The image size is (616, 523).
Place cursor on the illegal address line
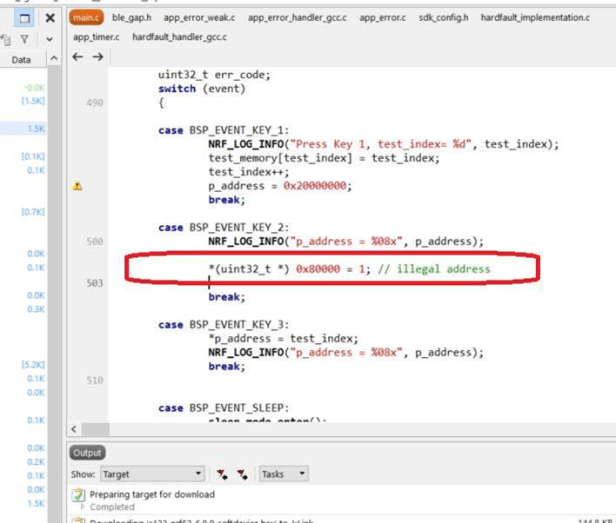350,269
